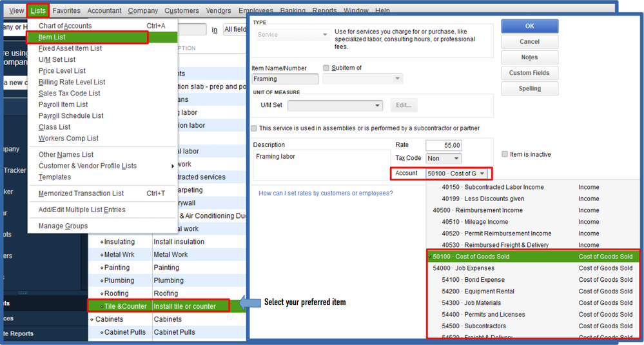This screenshot has width=644, height=345.
Task: Open the Account dropdown arrow
Action: 482,173
